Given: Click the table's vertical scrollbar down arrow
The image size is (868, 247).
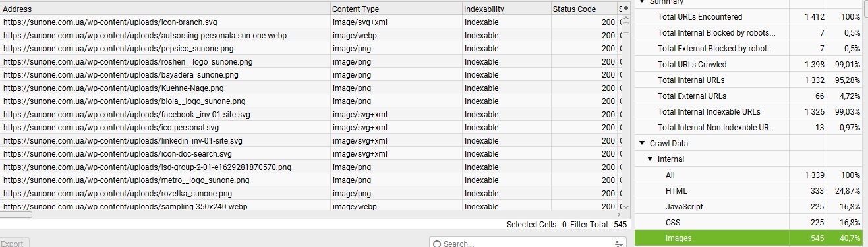Looking at the screenshot, I should click(x=626, y=207).
